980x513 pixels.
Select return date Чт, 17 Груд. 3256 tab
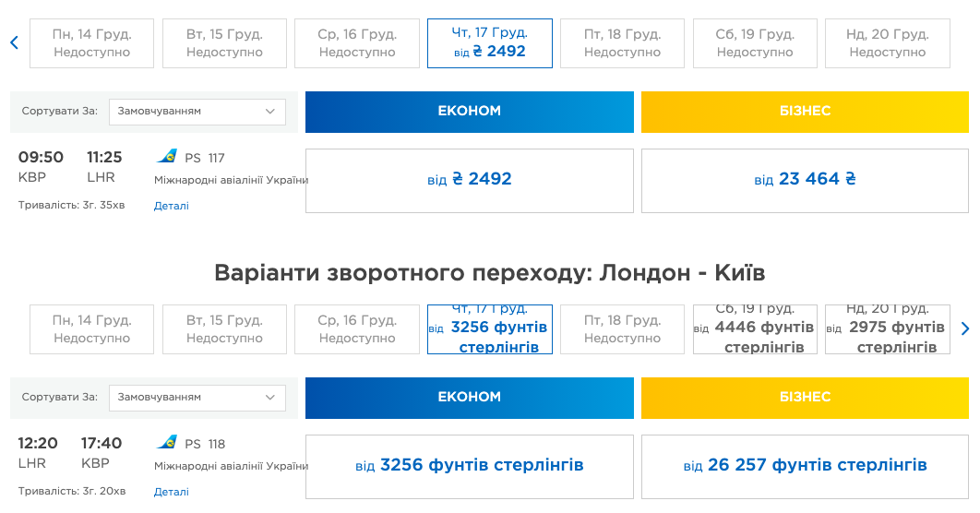(x=490, y=329)
